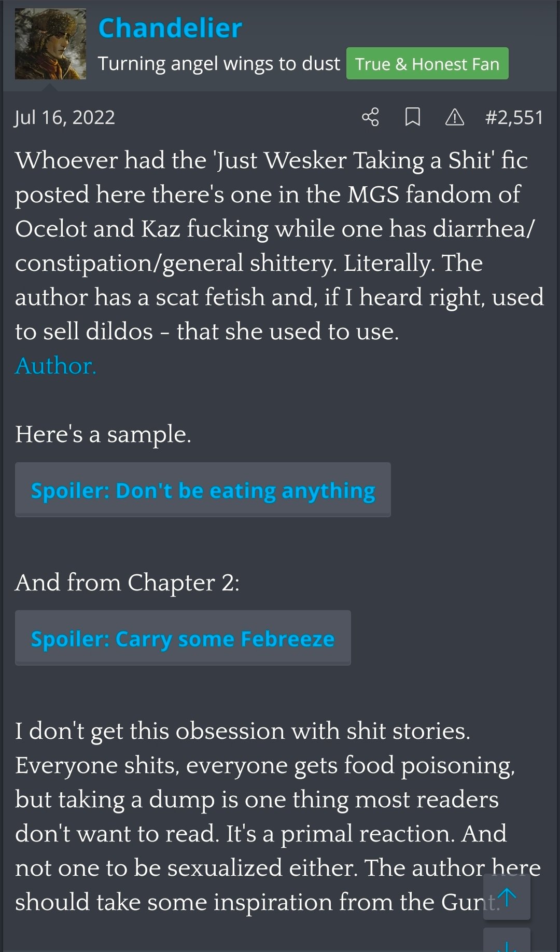Expand the Don't be eating anything spoiler
560x952 pixels.
tap(203, 490)
